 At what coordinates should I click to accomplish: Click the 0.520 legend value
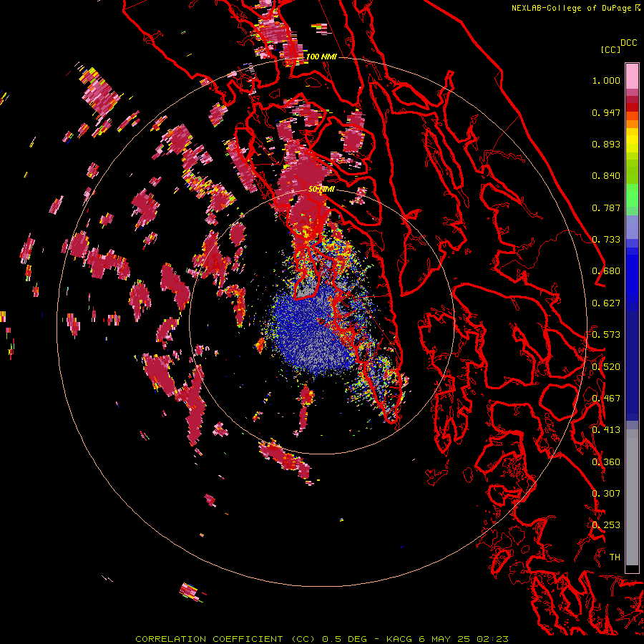tap(606, 367)
